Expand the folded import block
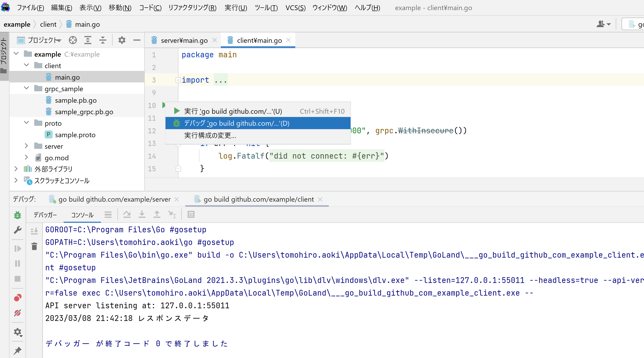Image resolution: width=644 pixels, height=358 pixels. click(178, 80)
